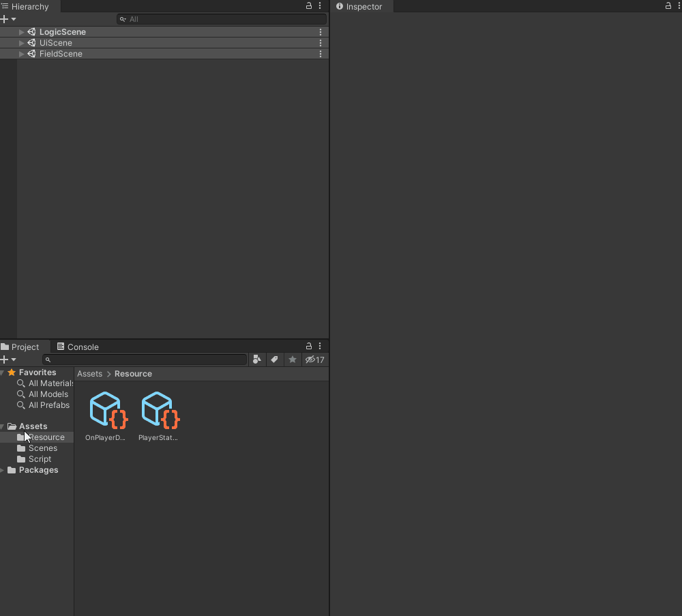Image resolution: width=682 pixels, height=616 pixels.
Task: Open the search by label filter
Action: tap(274, 360)
